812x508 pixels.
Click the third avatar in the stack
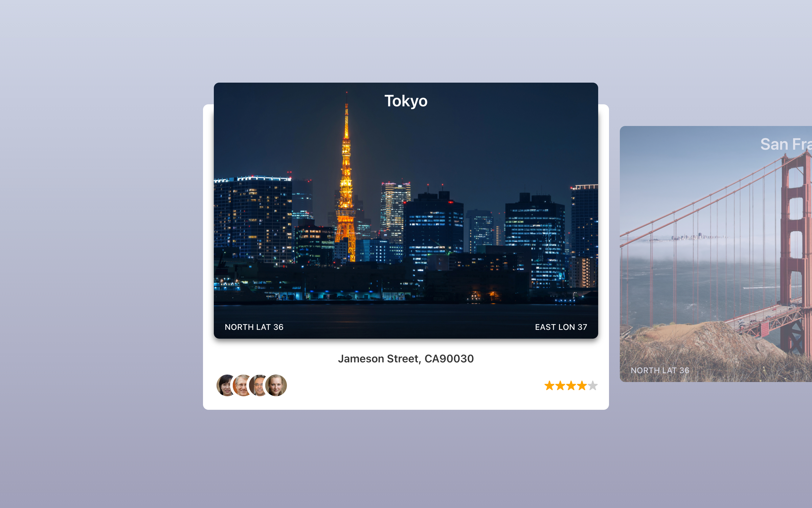click(257, 385)
